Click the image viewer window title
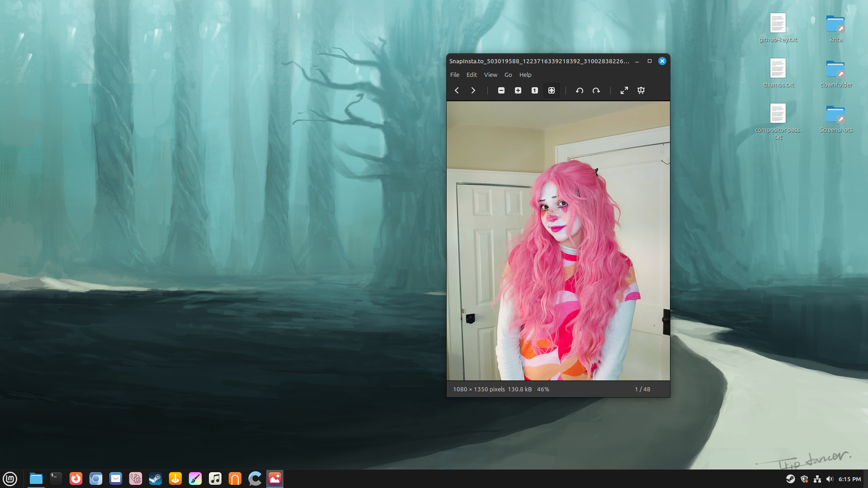868x488 pixels. (x=539, y=61)
